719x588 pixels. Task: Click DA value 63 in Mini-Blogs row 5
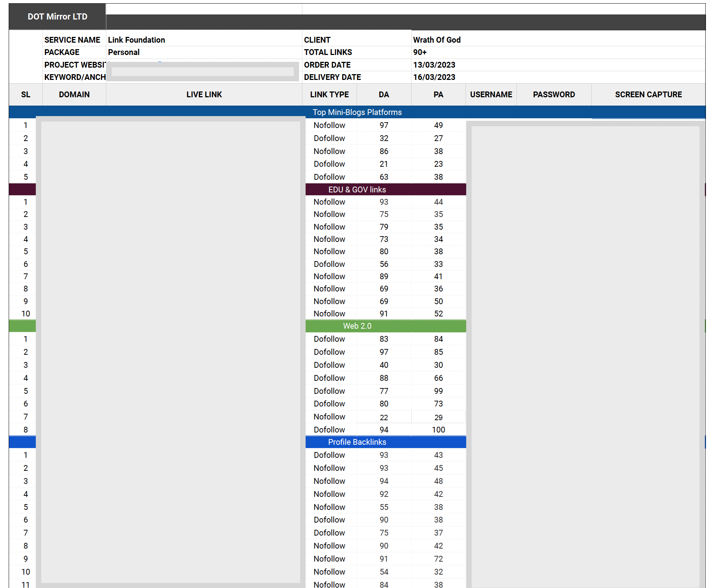coord(384,177)
